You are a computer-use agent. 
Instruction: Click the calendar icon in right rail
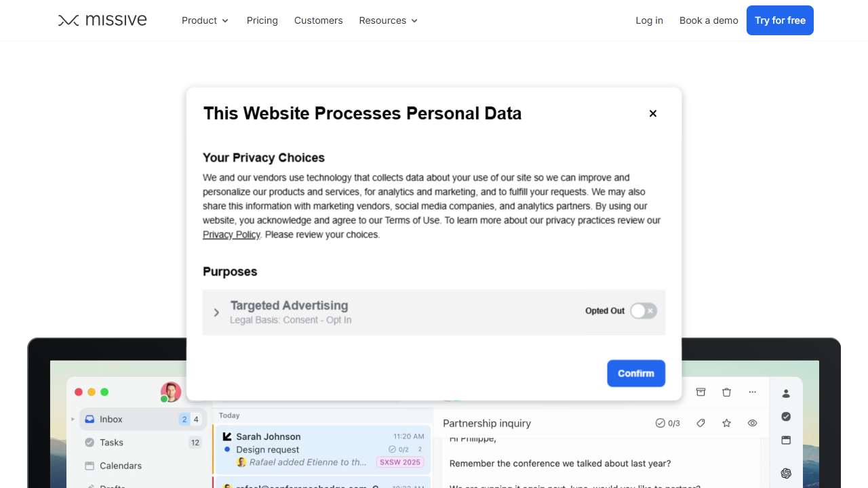coord(786,440)
